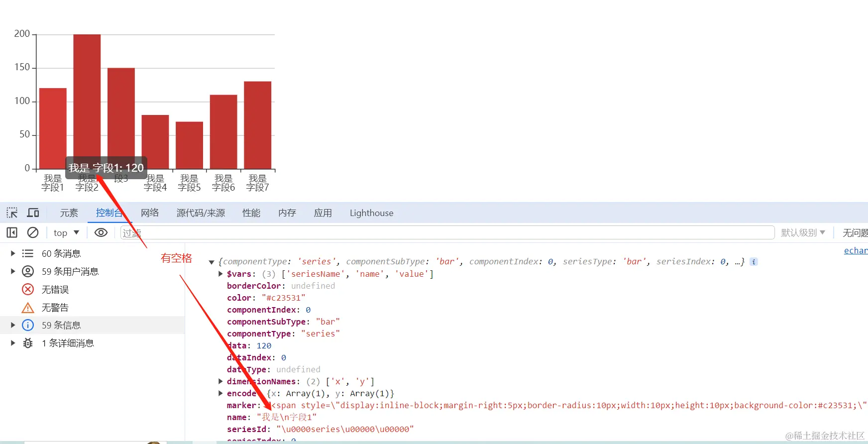868x444 pixels.
Task: Open the Lighthouse tab
Action: (x=371, y=213)
